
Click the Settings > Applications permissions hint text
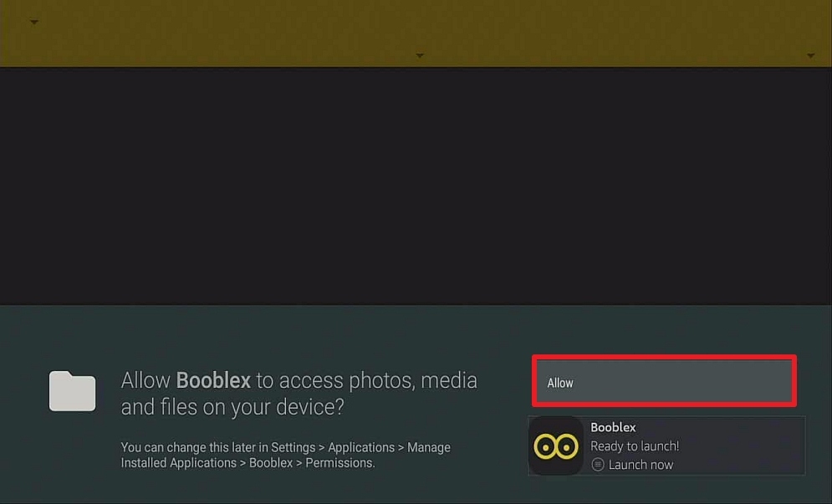point(285,456)
